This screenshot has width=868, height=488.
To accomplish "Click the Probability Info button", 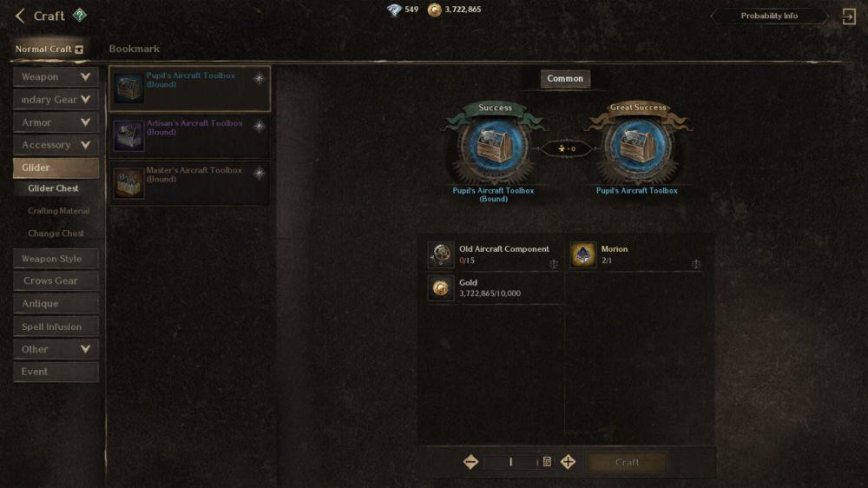I will click(769, 16).
